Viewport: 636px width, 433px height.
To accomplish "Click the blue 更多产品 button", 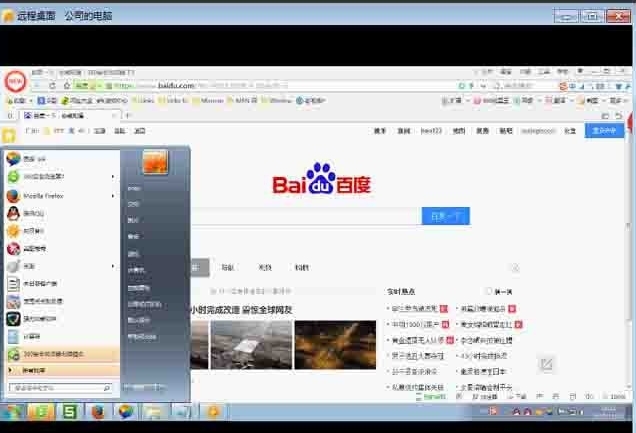I will [x=604, y=131].
